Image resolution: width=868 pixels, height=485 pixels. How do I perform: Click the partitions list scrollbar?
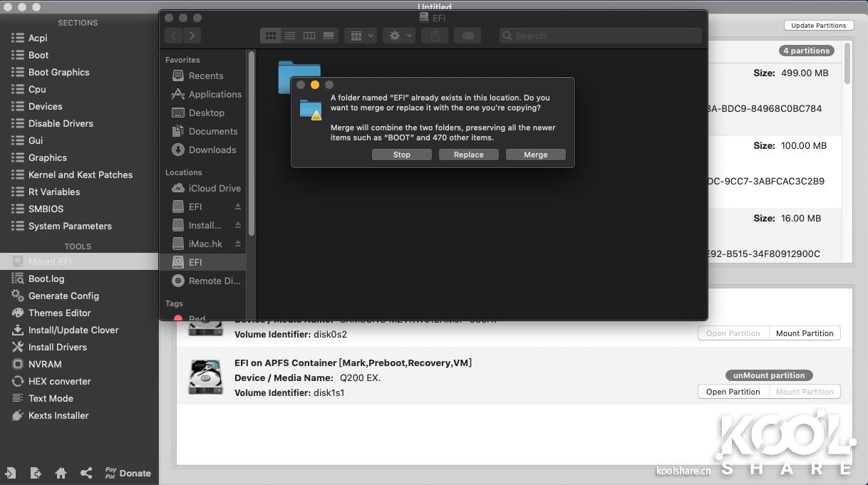click(x=847, y=64)
